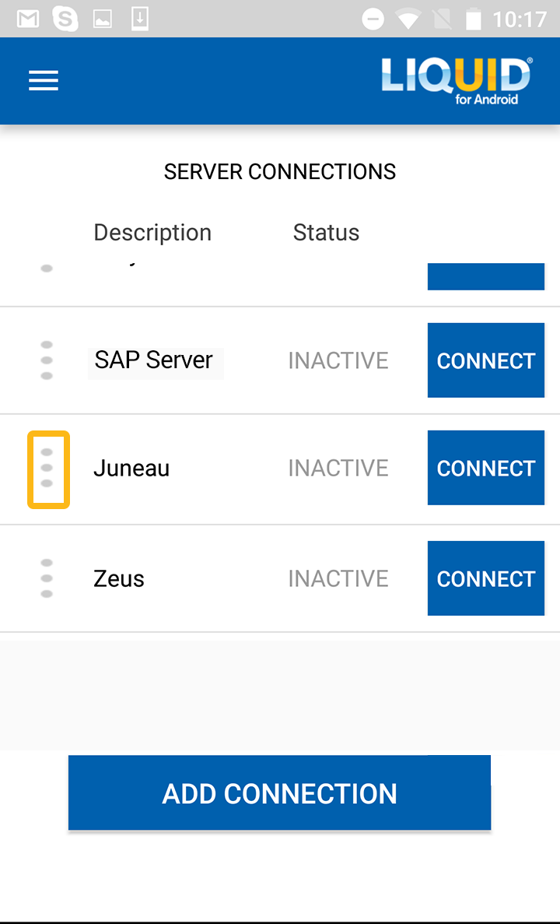This screenshot has height=924, width=560.
Task: Tap the download notification icon in status bar
Action: coord(140,19)
